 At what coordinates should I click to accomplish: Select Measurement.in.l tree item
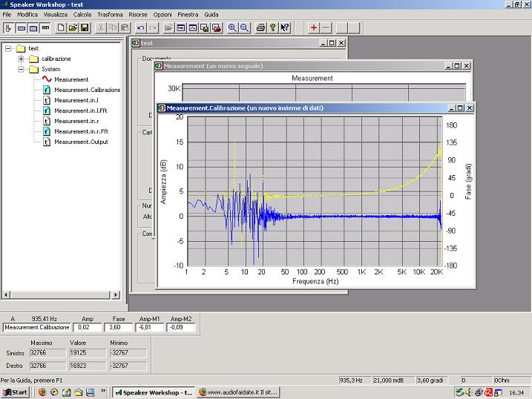(76, 100)
